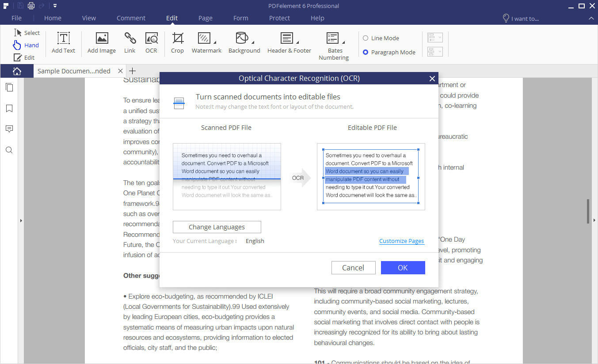
Task: Open the left-align objects dropdown
Action: [435, 37]
